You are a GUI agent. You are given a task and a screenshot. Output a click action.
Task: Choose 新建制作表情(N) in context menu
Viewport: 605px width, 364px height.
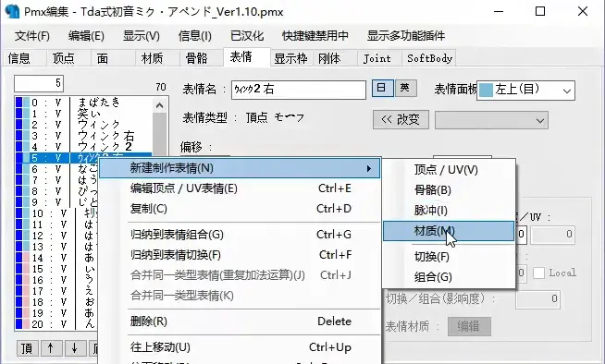[240, 168]
